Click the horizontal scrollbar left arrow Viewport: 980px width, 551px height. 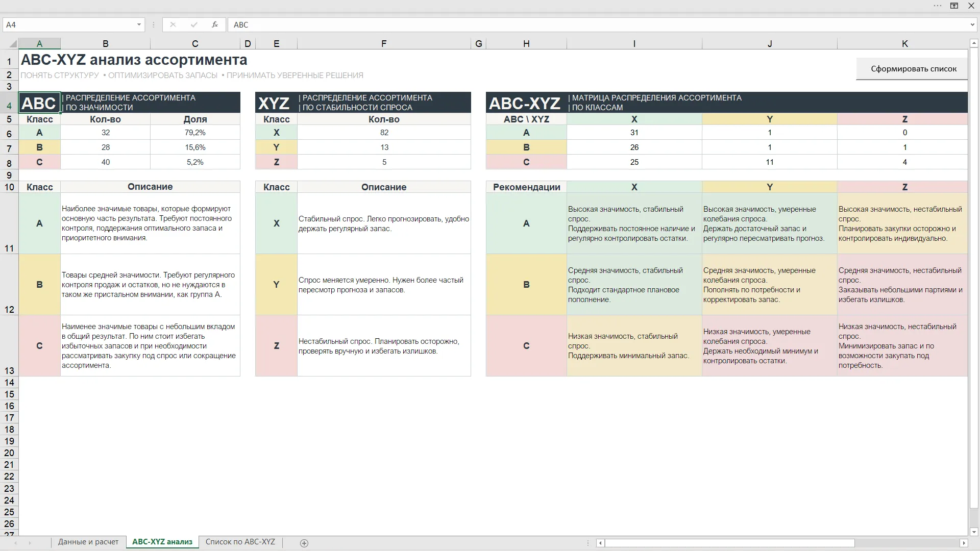tap(600, 543)
